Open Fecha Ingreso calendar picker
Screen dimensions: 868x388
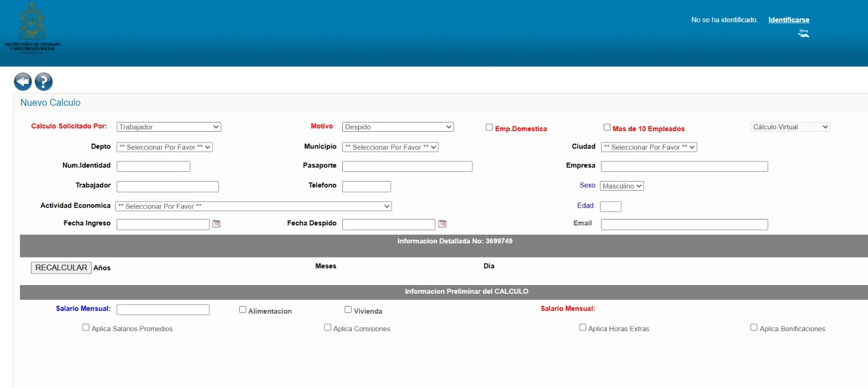[216, 224]
